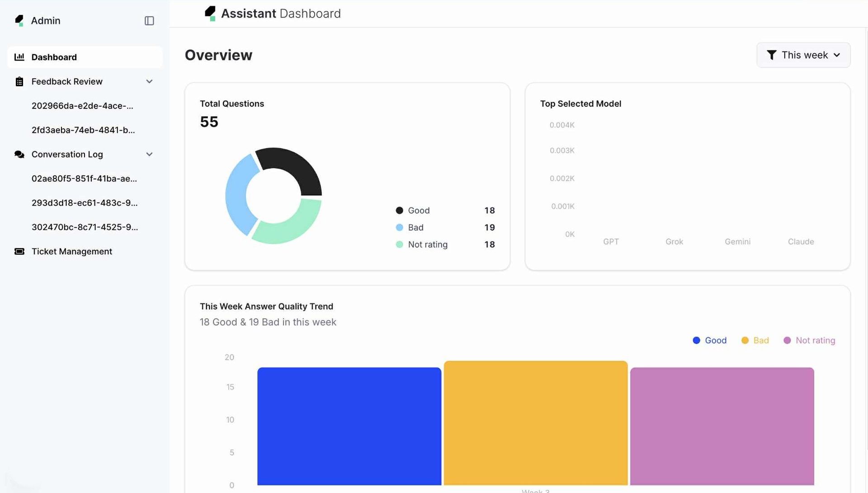Toggle Good series in trend chart legend
Viewport: 868px width, 493px height.
click(x=709, y=340)
